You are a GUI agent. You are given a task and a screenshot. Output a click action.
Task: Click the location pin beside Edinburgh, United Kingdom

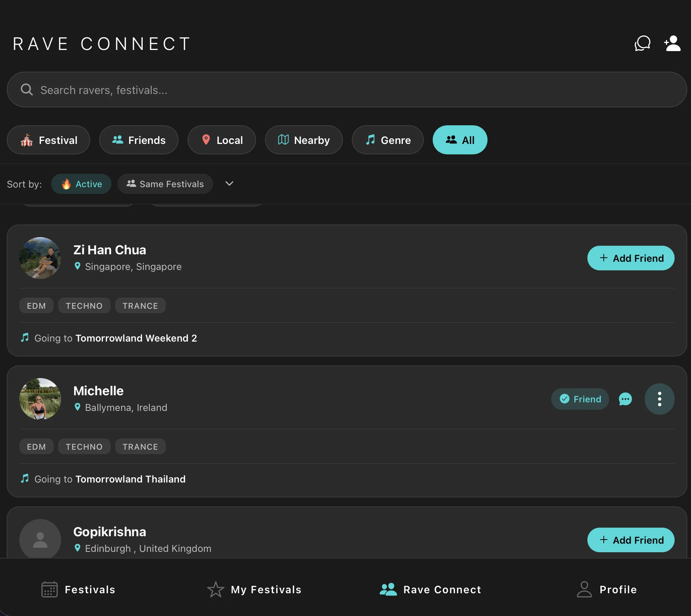click(78, 548)
